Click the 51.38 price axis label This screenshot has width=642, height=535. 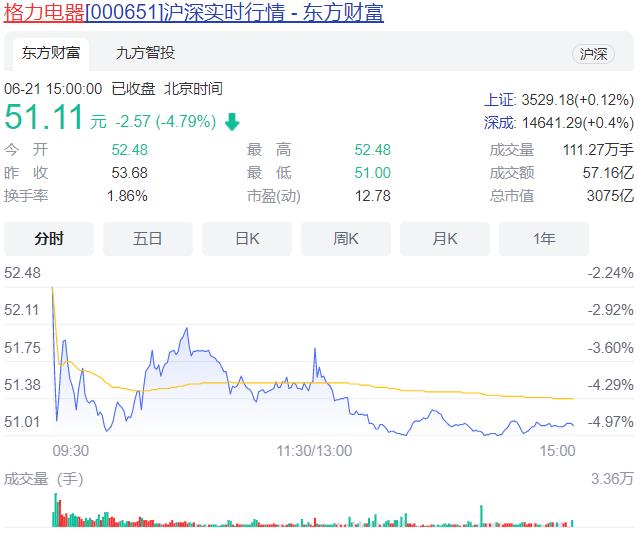pyautogui.click(x=23, y=385)
